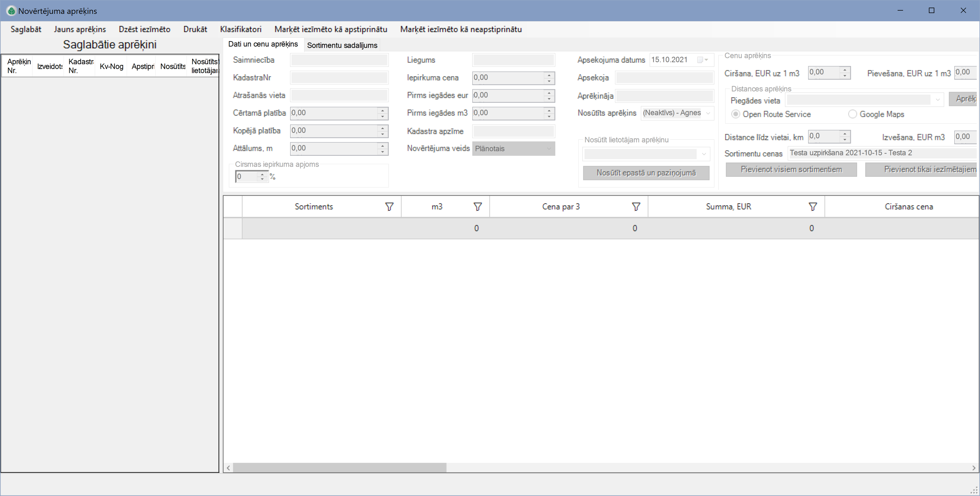Select the Open Route Service radio button
The image size is (980, 496).
coord(736,114)
